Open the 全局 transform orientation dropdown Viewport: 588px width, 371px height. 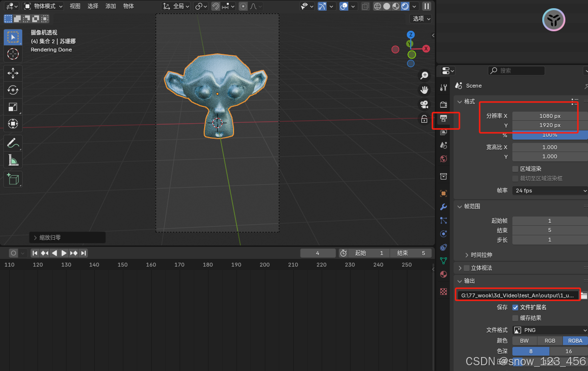click(x=176, y=6)
